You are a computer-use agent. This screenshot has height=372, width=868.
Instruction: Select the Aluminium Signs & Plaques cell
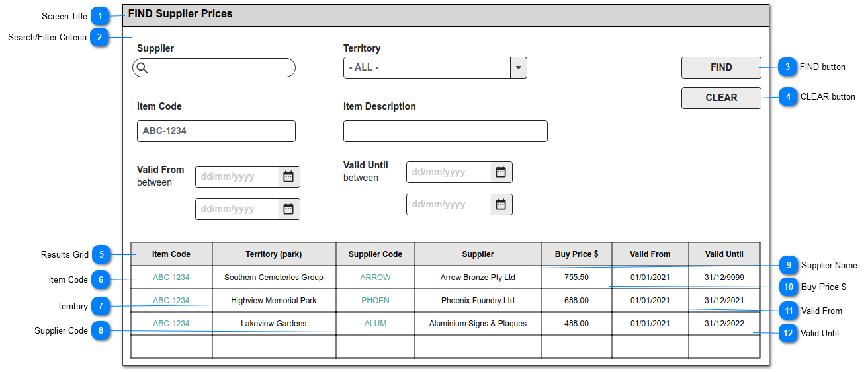(478, 324)
